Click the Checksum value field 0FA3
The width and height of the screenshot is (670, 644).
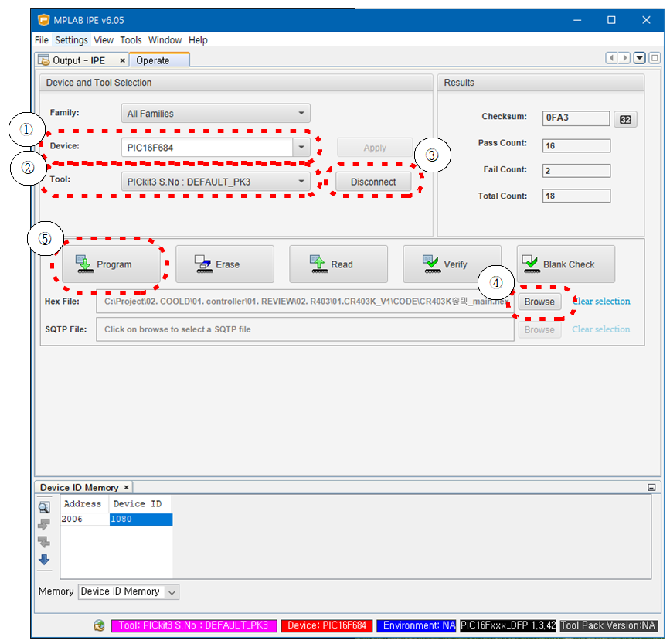(x=576, y=118)
